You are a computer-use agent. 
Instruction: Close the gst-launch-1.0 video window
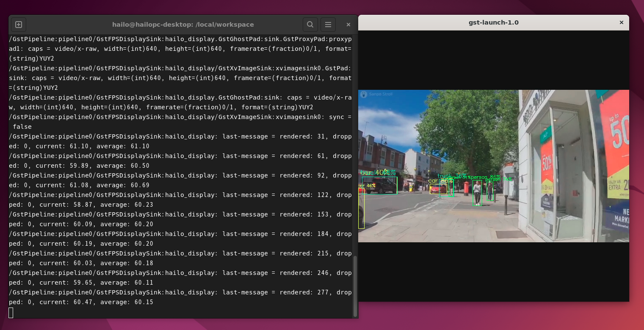tap(621, 22)
